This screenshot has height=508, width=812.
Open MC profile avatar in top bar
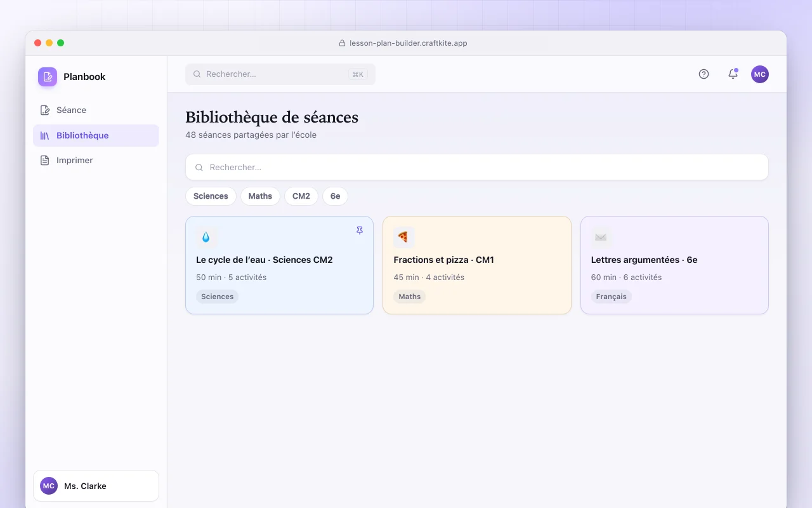(x=760, y=74)
